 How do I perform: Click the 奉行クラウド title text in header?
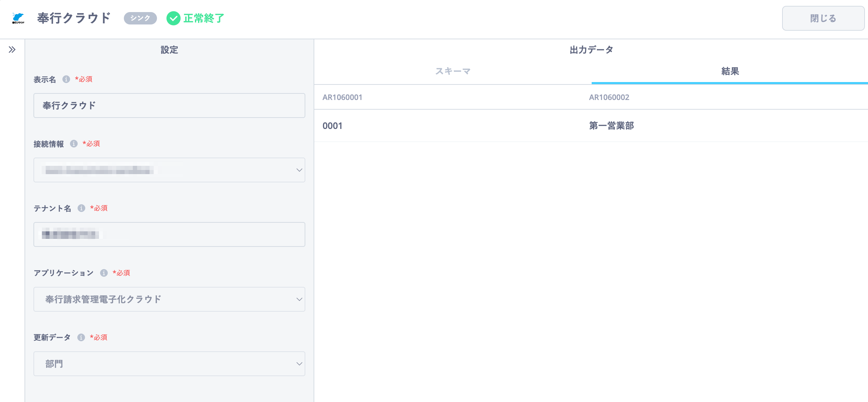(x=74, y=18)
